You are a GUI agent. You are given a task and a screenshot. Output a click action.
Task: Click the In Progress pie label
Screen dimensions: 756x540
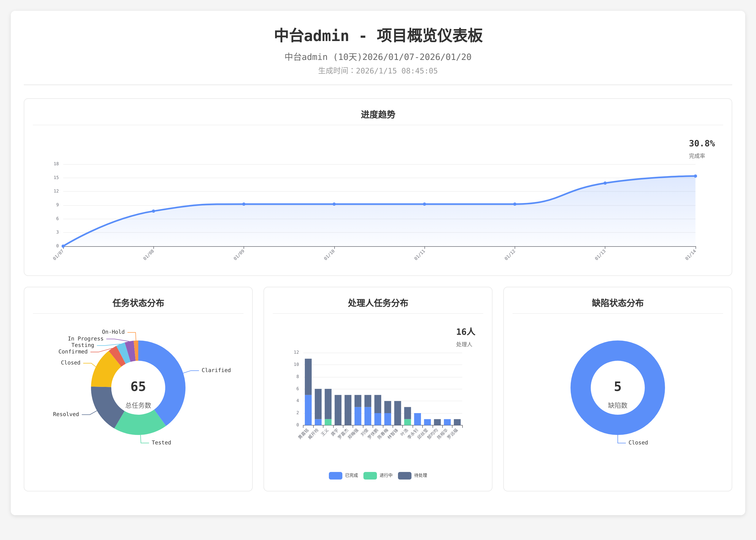point(85,339)
